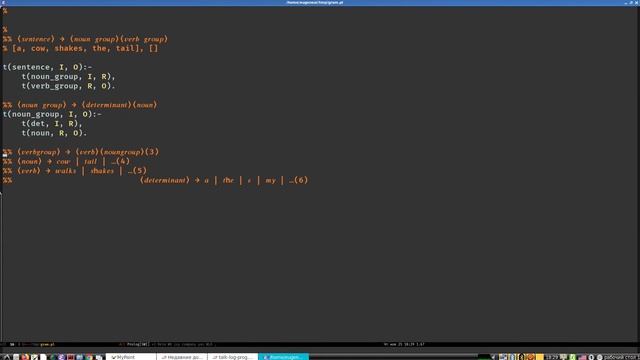Click the verb → walks | shakes comment ending (5)
The width and height of the screenshot is (640, 360).
[75, 170]
